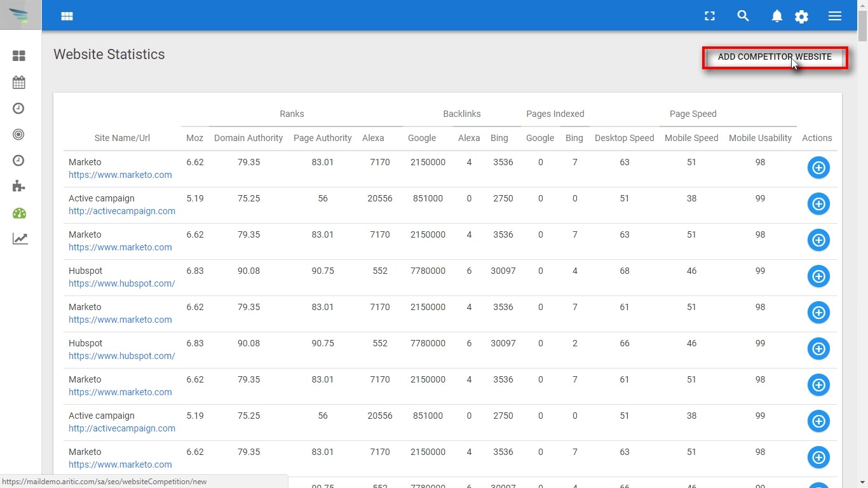Click Add Competitor Website button
Screen dimensions: 868x488
775,57
